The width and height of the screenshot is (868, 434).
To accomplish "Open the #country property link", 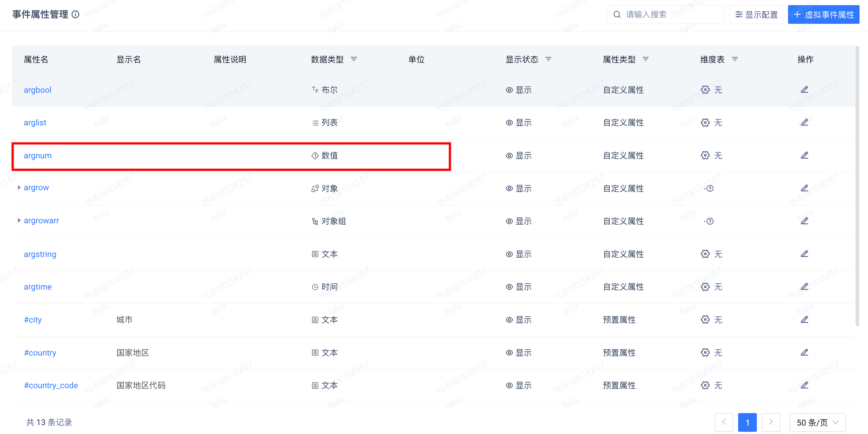I will pyautogui.click(x=40, y=353).
